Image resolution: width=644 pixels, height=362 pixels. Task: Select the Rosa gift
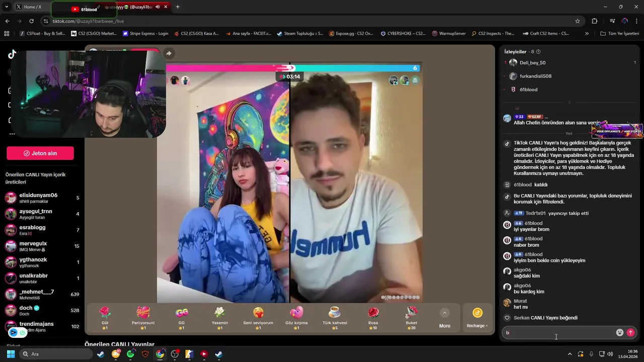(x=373, y=318)
